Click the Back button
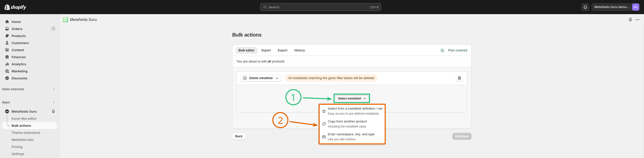 [x=239, y=136]
